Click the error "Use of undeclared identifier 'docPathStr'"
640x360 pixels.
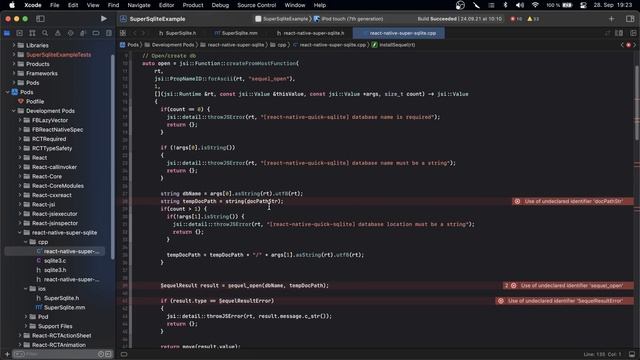pos(573,201)
